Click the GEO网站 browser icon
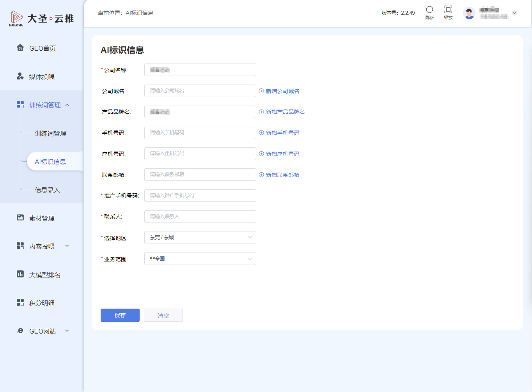The image size is (532, 392). [x=20, y=331]
